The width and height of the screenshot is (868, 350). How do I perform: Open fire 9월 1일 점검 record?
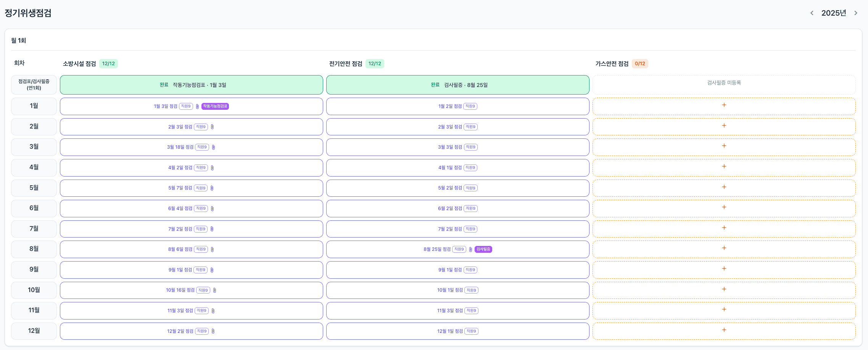pyautogui.click(x=191, y=270)
